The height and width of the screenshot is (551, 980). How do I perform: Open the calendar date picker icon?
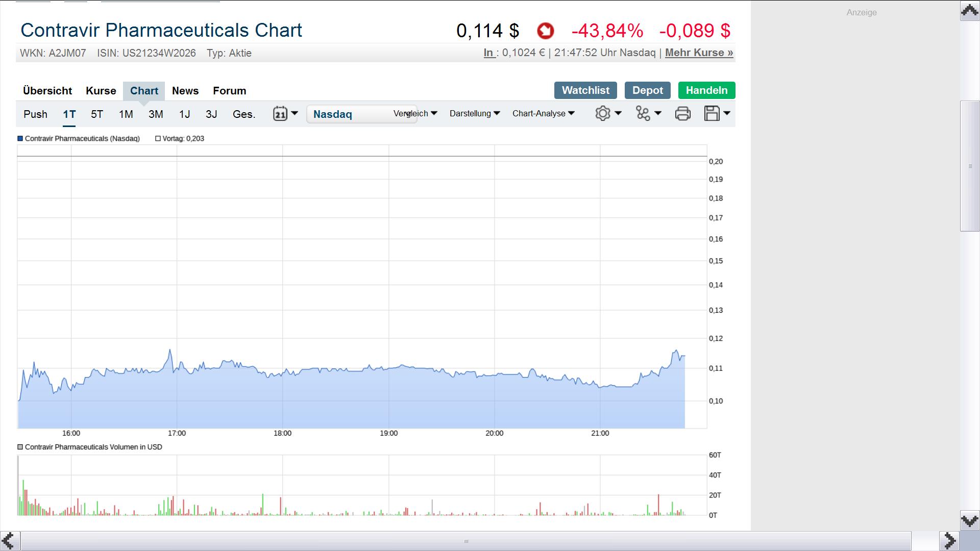click(280, 113)
